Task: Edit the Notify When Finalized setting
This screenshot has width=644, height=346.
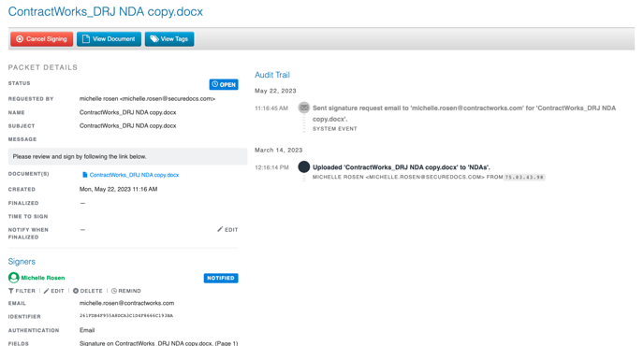Action: tap(227, 229)
